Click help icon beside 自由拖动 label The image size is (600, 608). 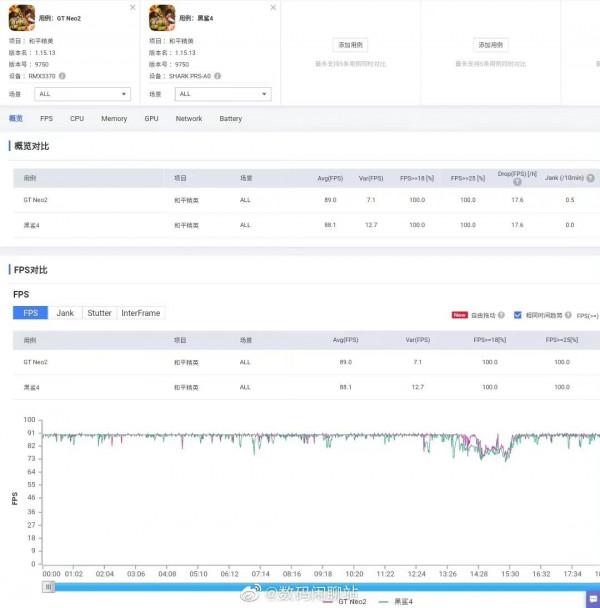(501, 314)
